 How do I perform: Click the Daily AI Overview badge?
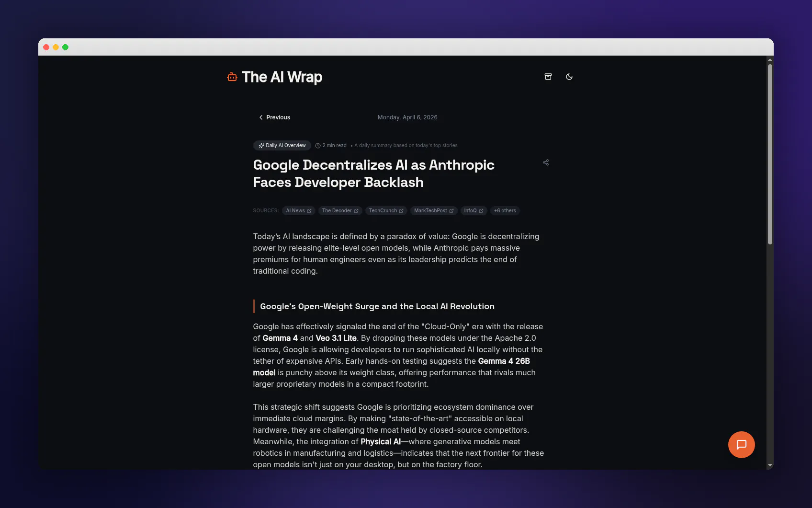point(282,145)
